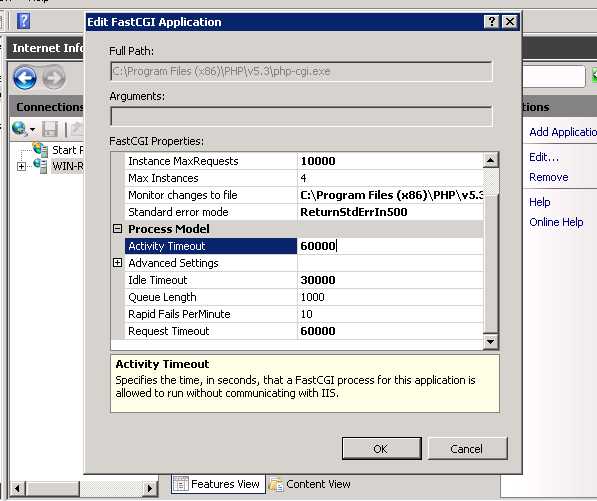The height and width of the screenshot is (501, 597).
Task: Switch to Content View tab
Action: (x=310, y=484)
